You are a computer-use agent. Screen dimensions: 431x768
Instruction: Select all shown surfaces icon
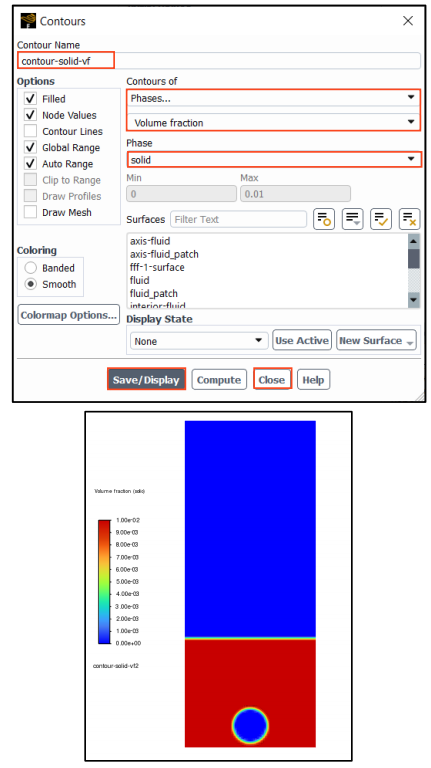381,219
